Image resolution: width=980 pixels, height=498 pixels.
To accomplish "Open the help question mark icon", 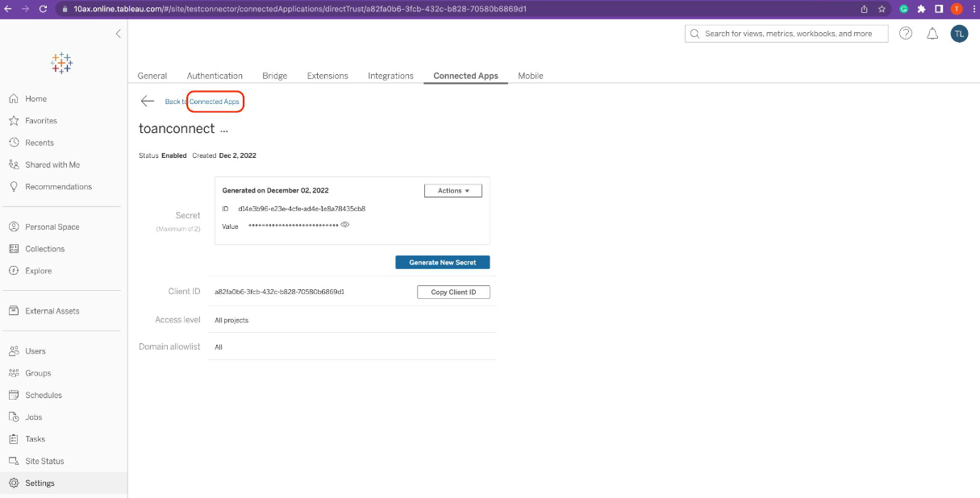I will coord(906,33).
